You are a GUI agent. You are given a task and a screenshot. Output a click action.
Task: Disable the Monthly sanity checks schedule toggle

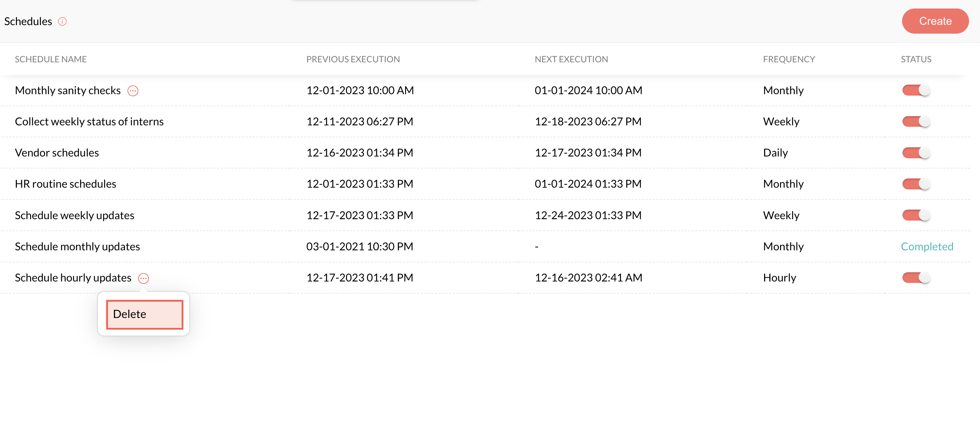pyautogui.click(x=916, y=90)
